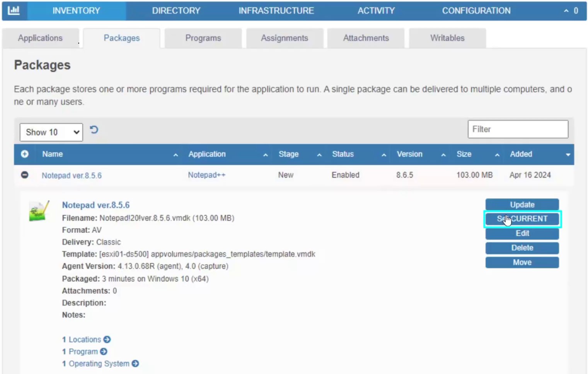Click the Set CURRENT button
588x374 pixels.
(522, 219)
